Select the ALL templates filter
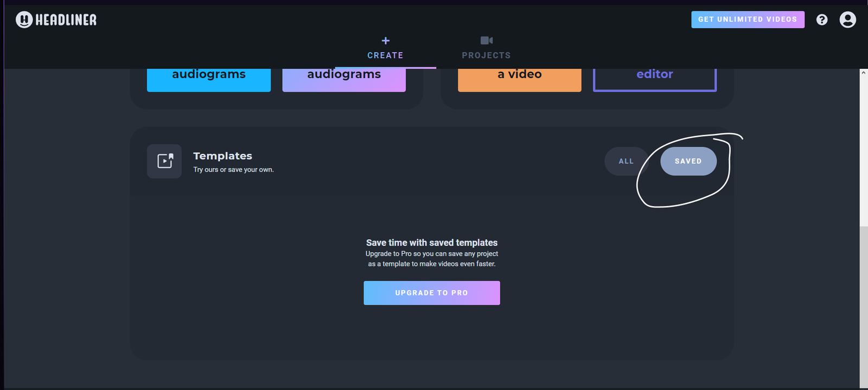868x390 pixels. click(626, 161)
